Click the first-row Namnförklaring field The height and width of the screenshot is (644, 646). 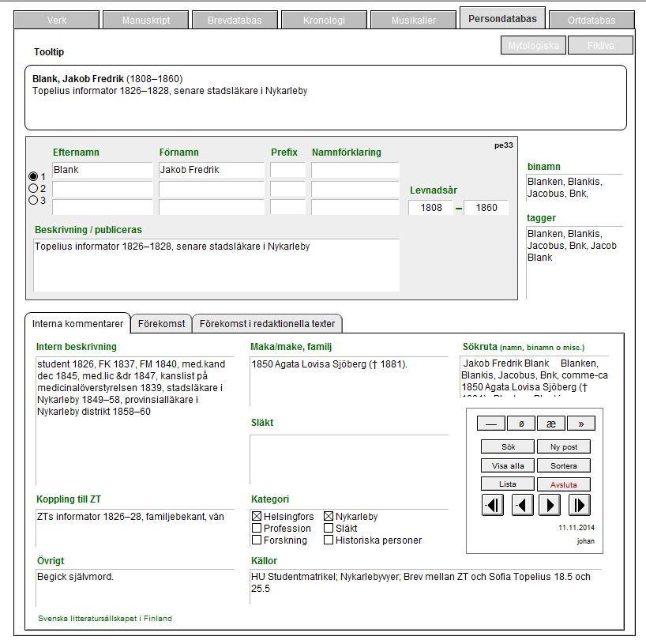click(x=355, y=170)
